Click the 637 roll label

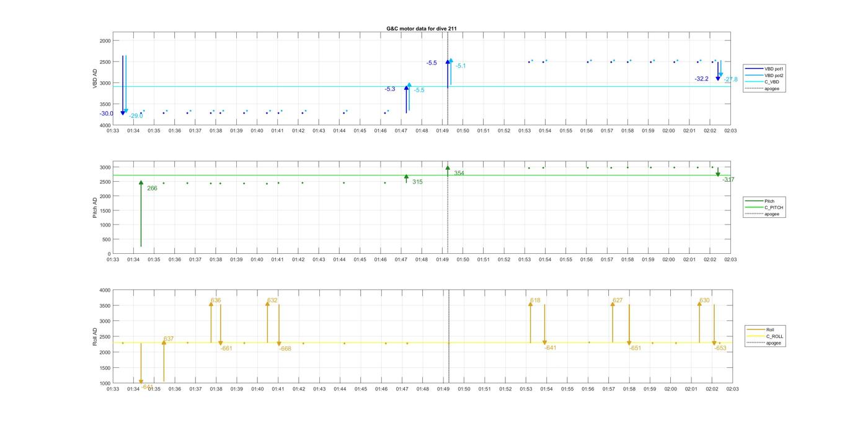pos(169,339)
